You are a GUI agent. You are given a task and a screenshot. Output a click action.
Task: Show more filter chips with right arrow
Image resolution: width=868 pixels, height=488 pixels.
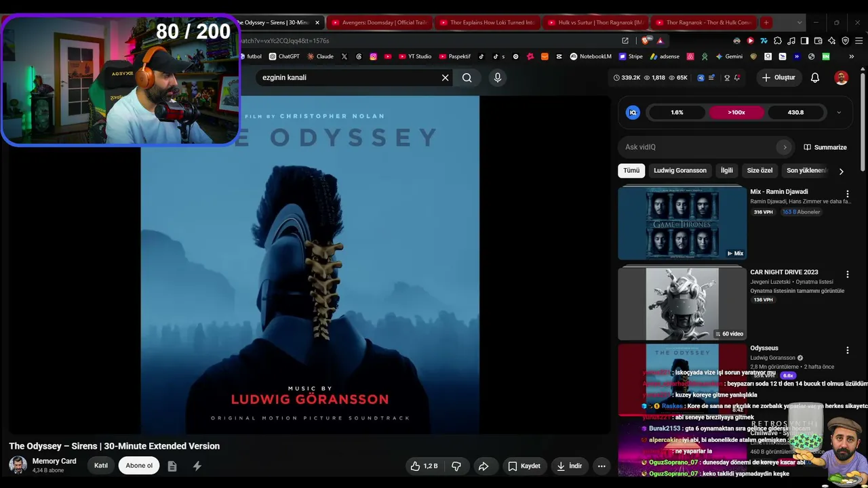click(x=841, y=171)
